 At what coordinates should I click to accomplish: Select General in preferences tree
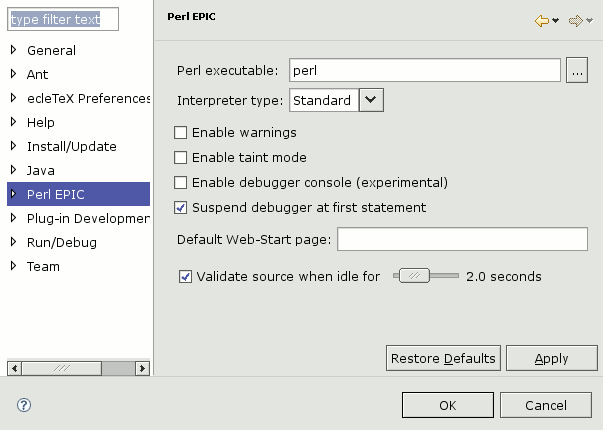pos(51,50)
